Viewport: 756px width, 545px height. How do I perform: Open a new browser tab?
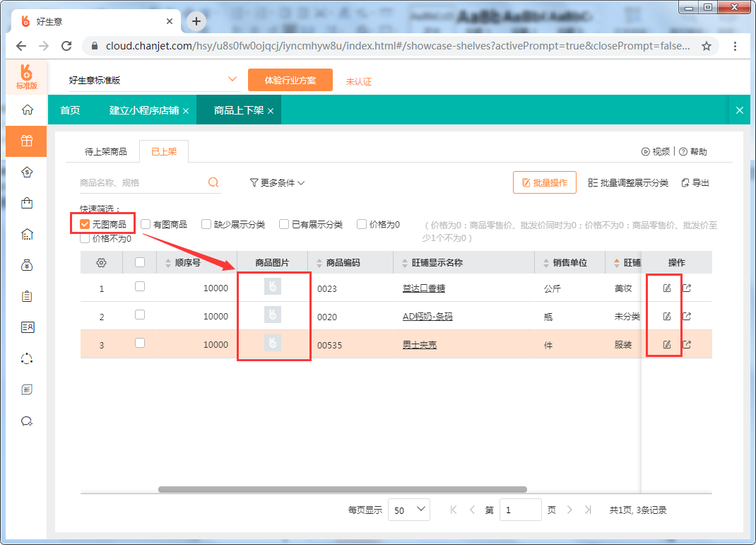[196, 21]
